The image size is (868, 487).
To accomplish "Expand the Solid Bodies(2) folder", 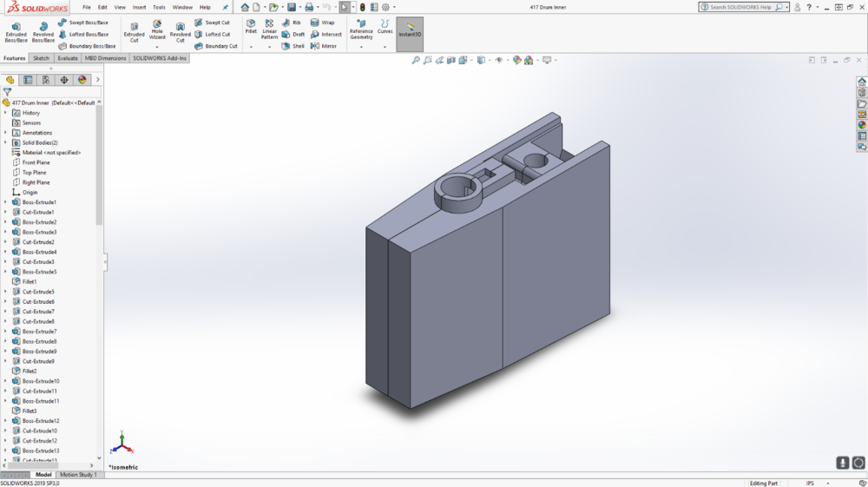I will (x=5, y=142).
